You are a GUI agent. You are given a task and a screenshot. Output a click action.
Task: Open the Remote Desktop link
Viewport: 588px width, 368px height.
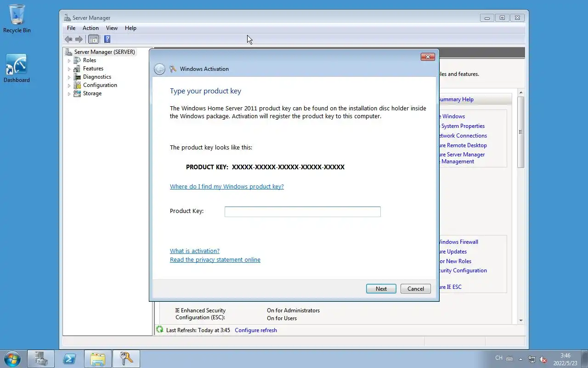coord(463,145)
